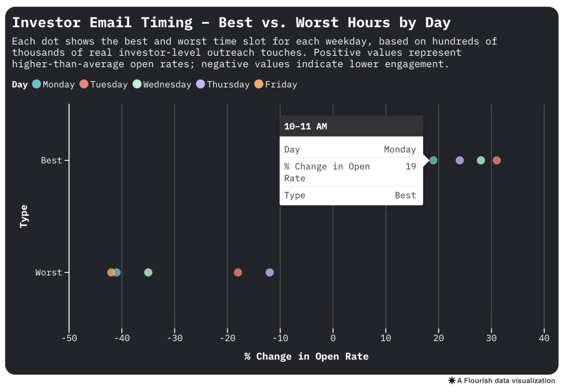Click the Worst axis label

click(x=49, y=272)
